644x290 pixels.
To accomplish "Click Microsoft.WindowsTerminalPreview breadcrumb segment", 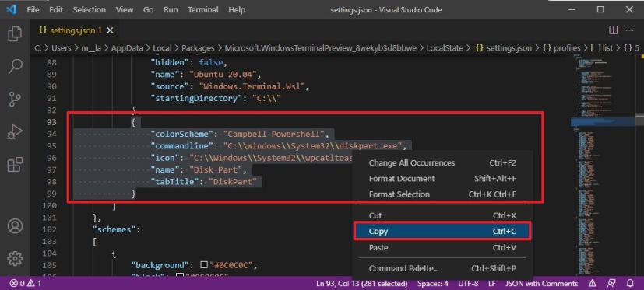I will [320, 48].
